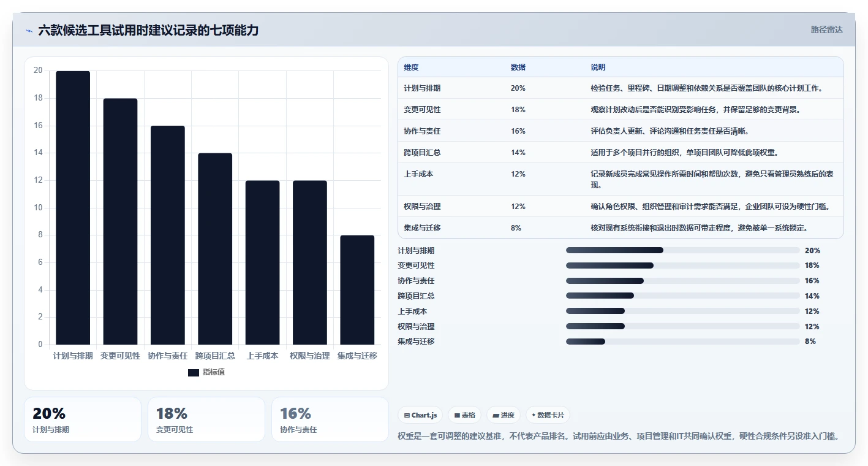Click the description starting with 核对现有系统衔接
This screenshot has height=466, width=868.
pos(699,228)
